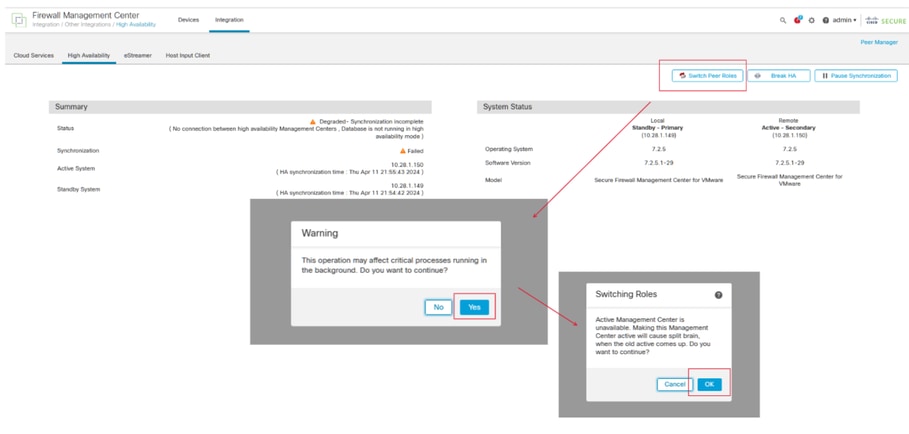Image resolution: width=909 pixels, height=434 pixels.
Task: Click the Cisco SECURE logo
Action: (x=885, y=20)
